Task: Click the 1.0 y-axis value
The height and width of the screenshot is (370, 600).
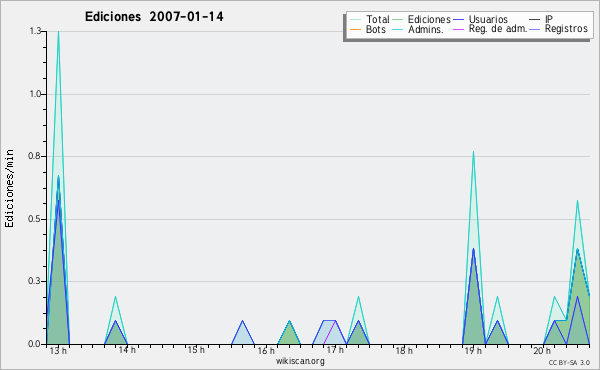Action: [x=35, y=94]
